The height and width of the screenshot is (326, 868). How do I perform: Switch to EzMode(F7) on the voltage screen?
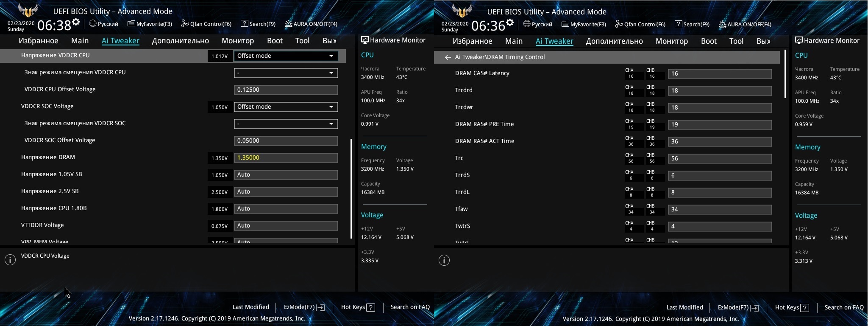(x=304, y=307)
